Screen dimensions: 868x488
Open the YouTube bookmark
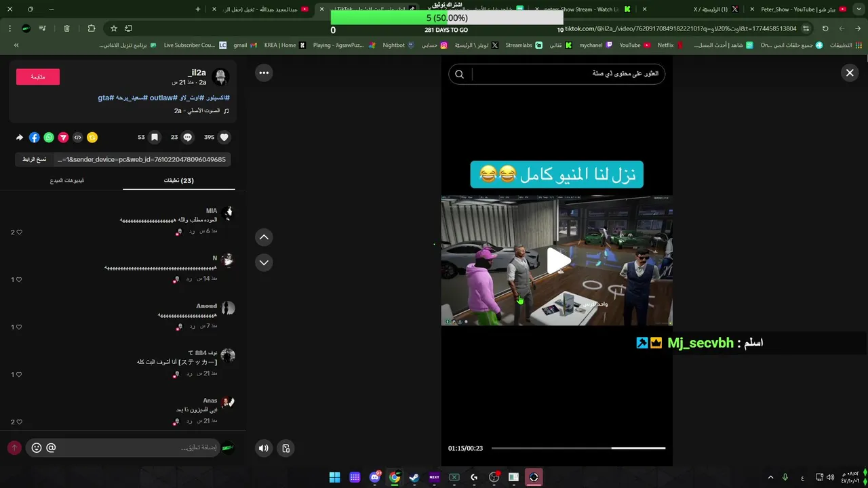(635, 45)
